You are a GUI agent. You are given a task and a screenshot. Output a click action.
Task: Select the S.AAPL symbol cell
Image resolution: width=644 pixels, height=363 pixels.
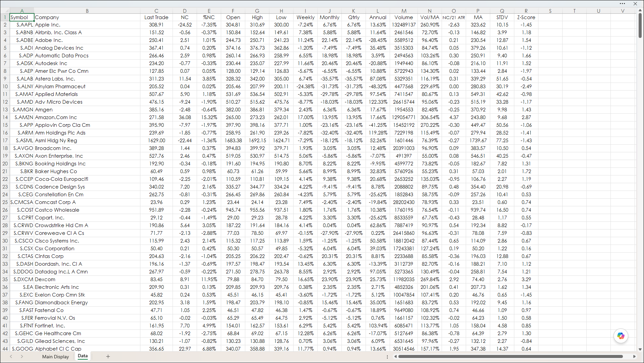point(22,25)
